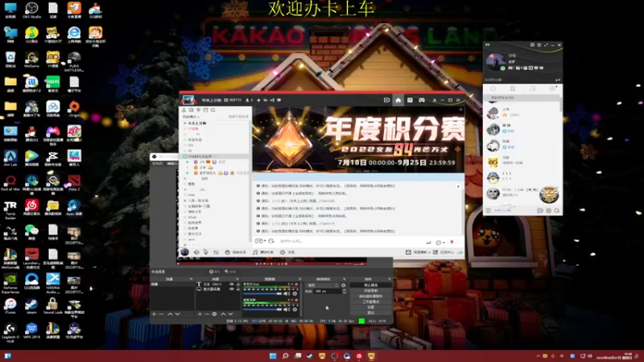The width and height of the screenshot is (644, 362).
Task: Click chat message input field in YY channel
Action: [351, 241]
